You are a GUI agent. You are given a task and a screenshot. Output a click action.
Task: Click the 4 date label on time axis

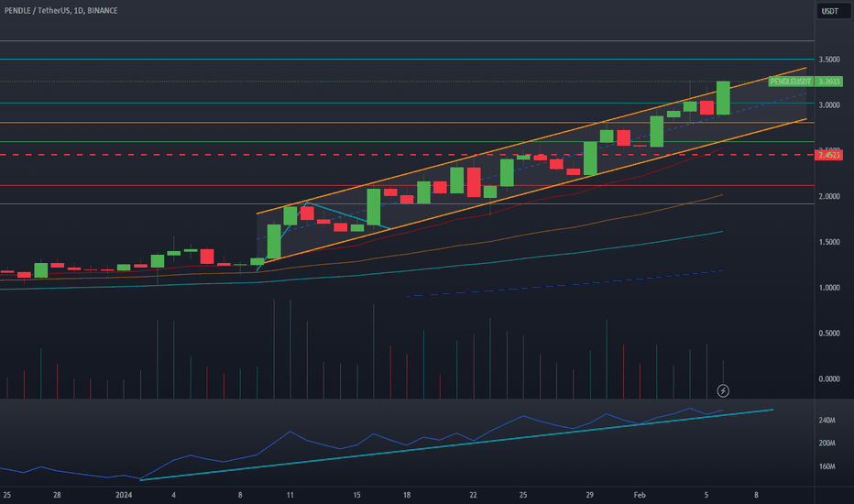174,495
